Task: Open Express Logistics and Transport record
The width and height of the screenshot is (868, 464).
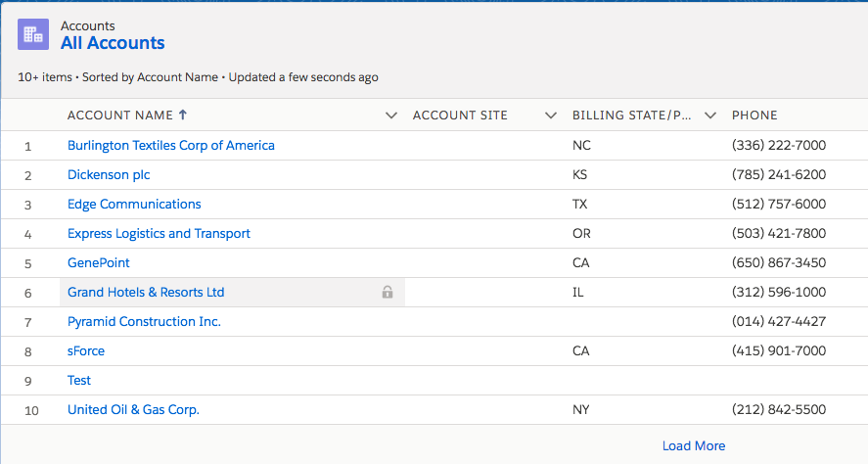Action: tap(159, 233)
